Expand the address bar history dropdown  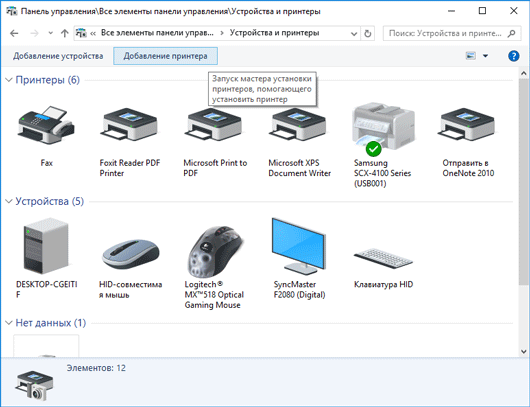click(354, 33)
